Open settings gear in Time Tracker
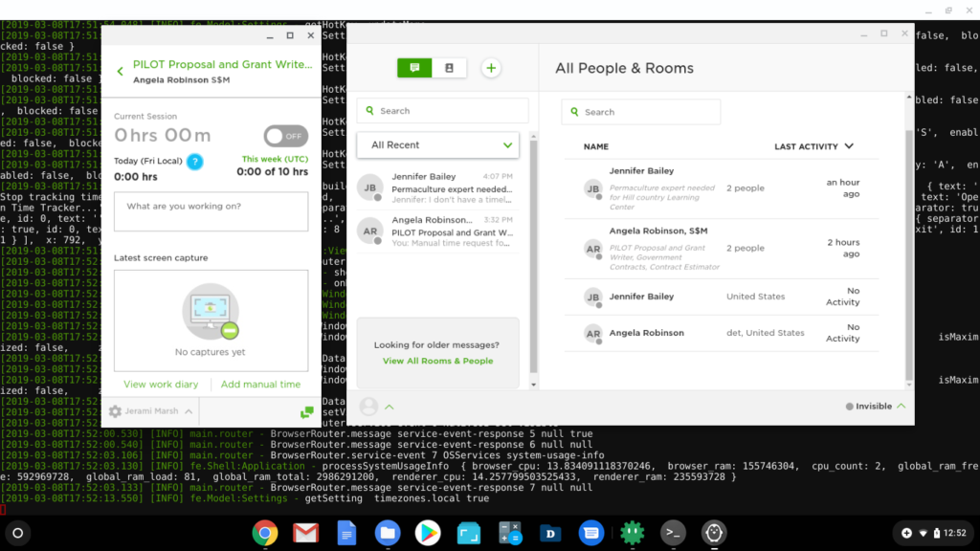Image resolution: width=980 pixels, height=551 pixels. click(115, 411)
